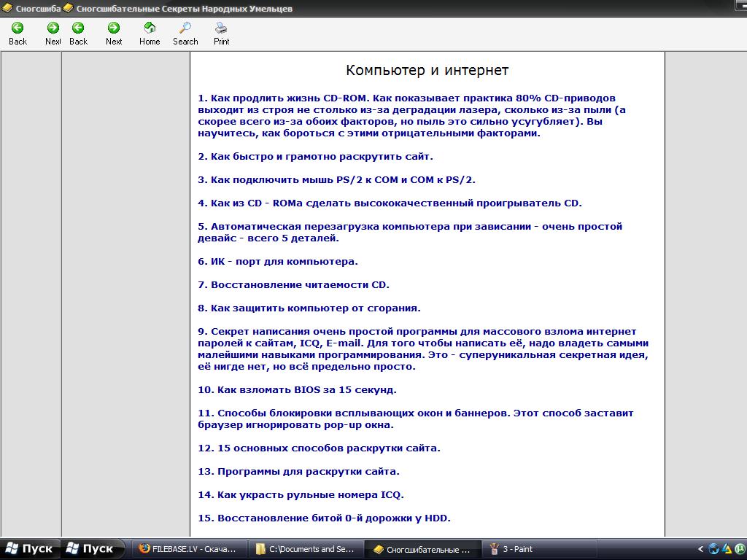Open item 15 about HDD 0-й дорожки

click(x=324, y=518)
